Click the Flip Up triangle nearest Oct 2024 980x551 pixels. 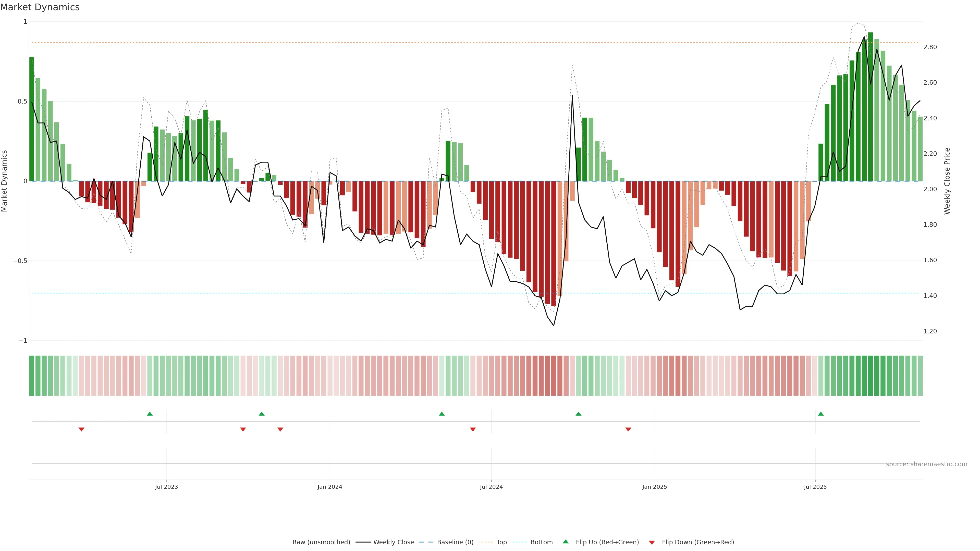tap(578, 414)
